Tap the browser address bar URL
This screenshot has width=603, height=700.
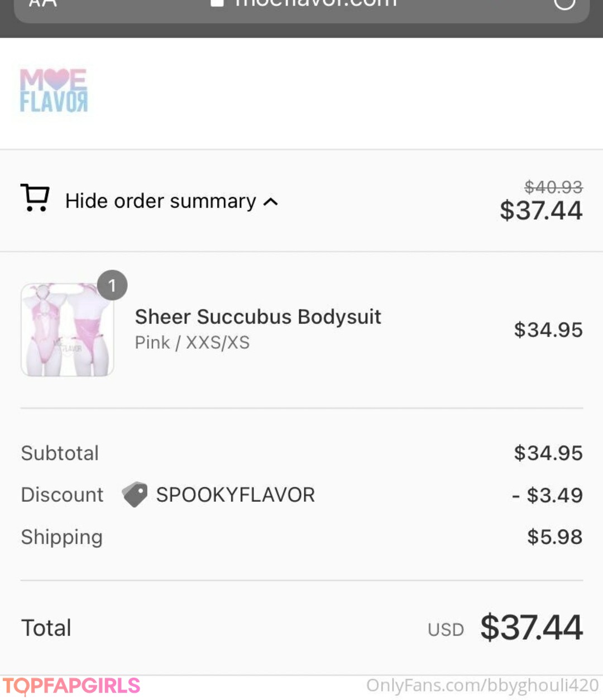(315, 3)
